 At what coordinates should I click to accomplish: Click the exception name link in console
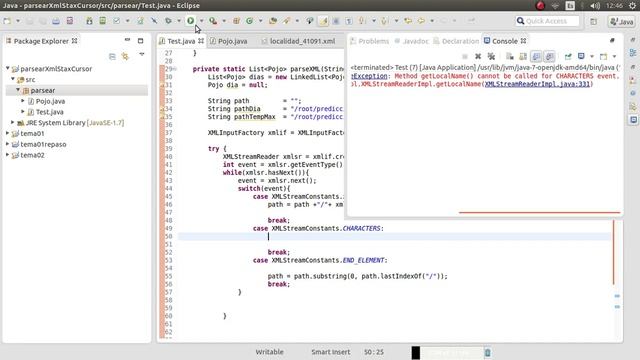coord(369,76)
